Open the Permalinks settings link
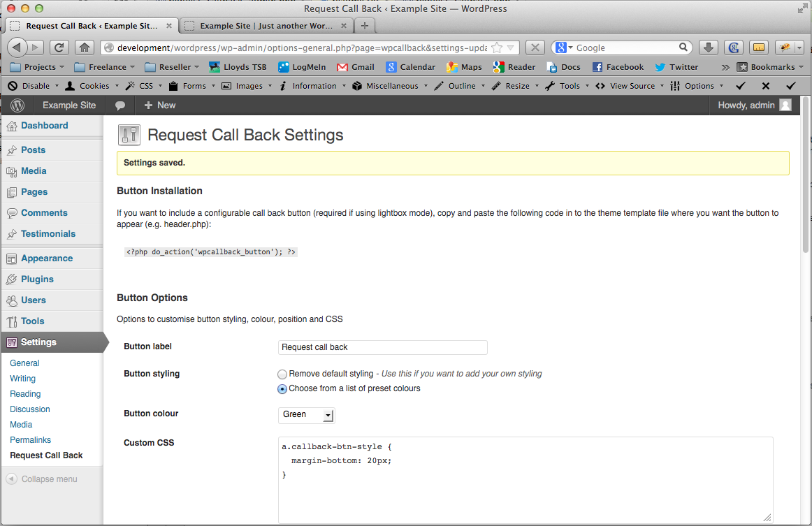812x526 pixels. 31,439
